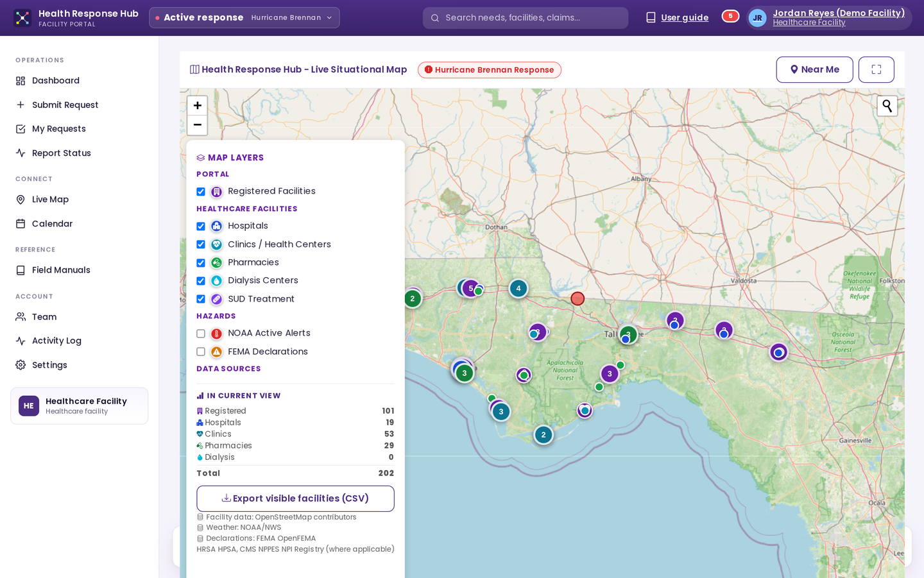This screenshot has height=578, width=924.
Task: Click the Hurricane Brennan Response badge
Action: [490, 70]
